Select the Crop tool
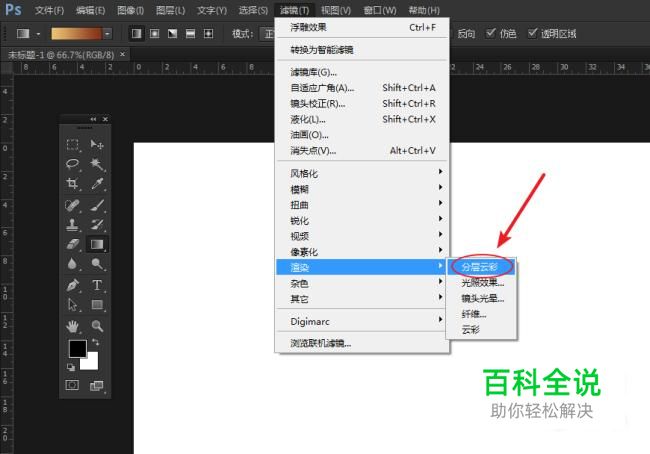The image size is (650, 454). tap(73, 183)
